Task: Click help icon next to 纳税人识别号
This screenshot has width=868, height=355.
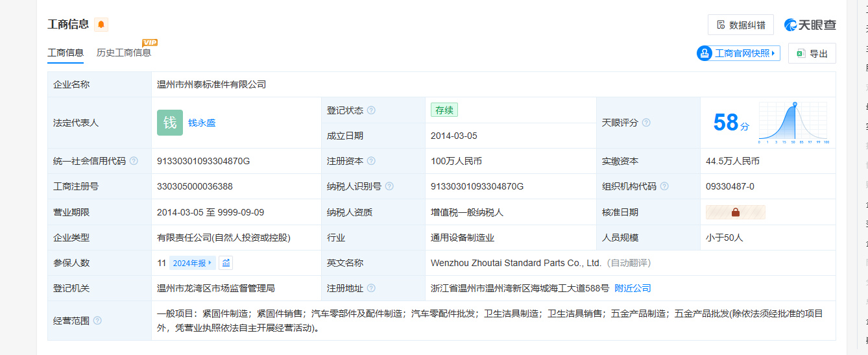Action: click(389, 186)
